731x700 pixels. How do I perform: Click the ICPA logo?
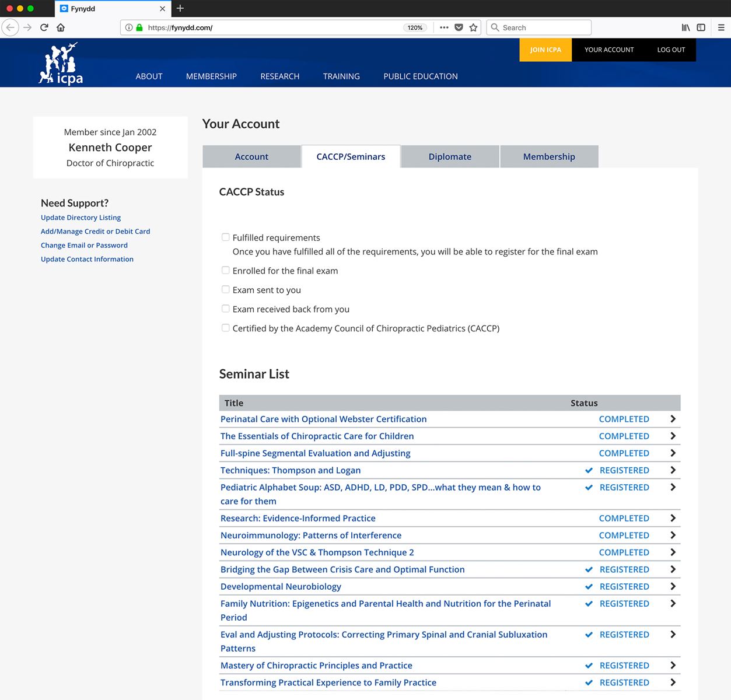coord(61,64)
